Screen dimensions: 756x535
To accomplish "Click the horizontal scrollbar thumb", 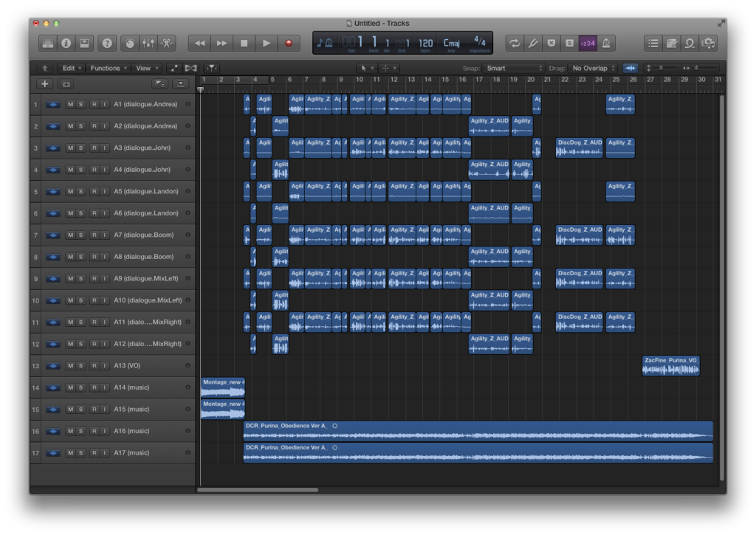I will click(258, 490).
